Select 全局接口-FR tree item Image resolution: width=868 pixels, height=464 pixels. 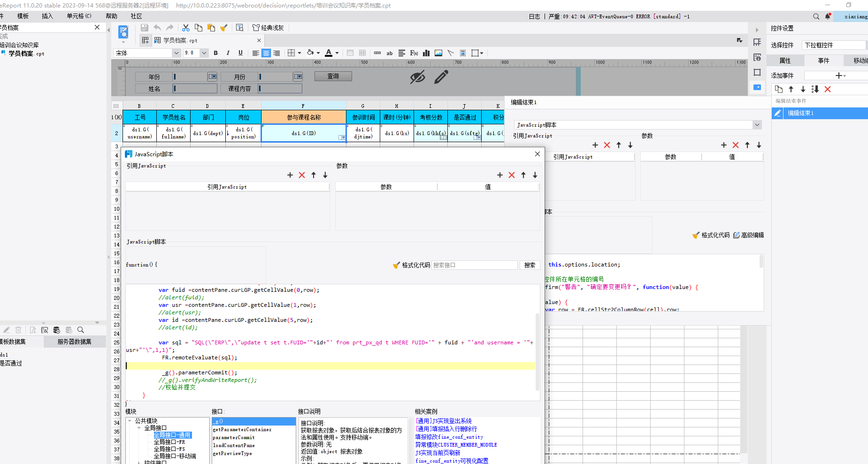(169, 442)
